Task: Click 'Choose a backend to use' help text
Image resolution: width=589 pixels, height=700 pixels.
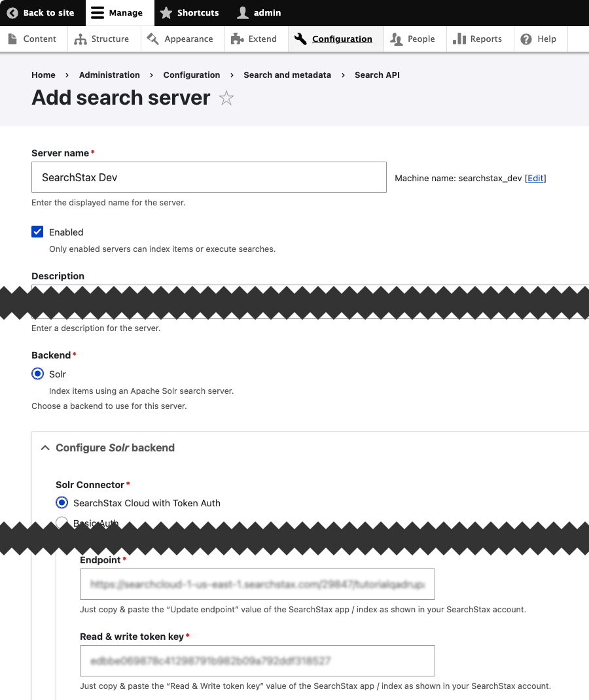Action: click(109, 406)
